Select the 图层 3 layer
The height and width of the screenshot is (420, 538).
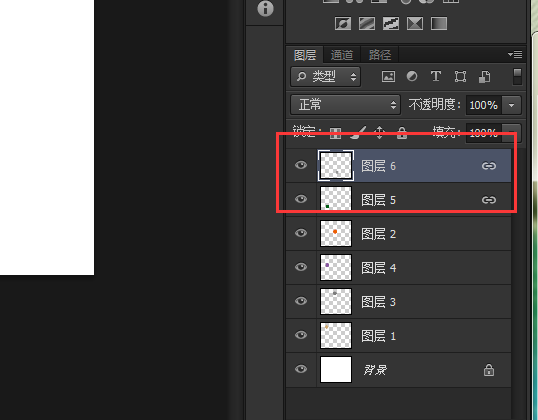(398, 302)
